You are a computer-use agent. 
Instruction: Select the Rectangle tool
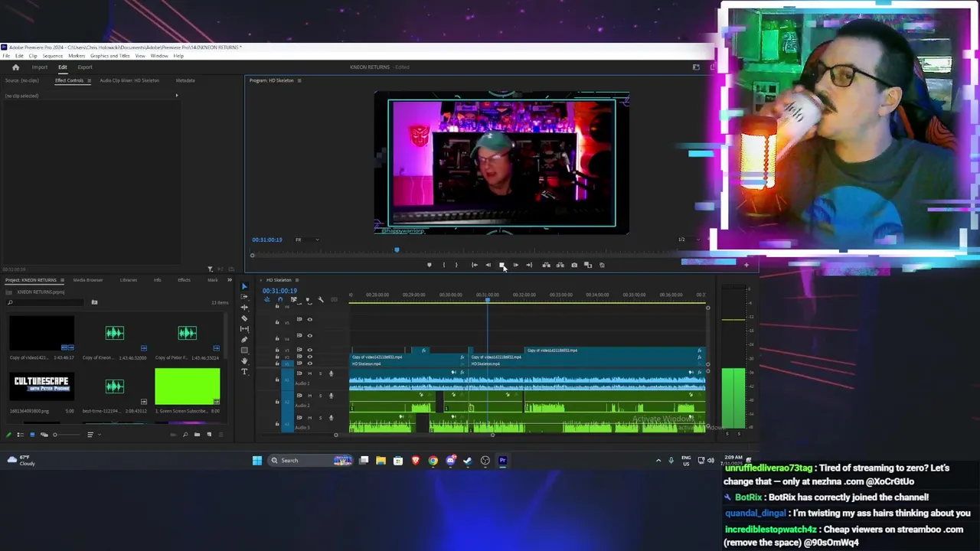(244, 350)
